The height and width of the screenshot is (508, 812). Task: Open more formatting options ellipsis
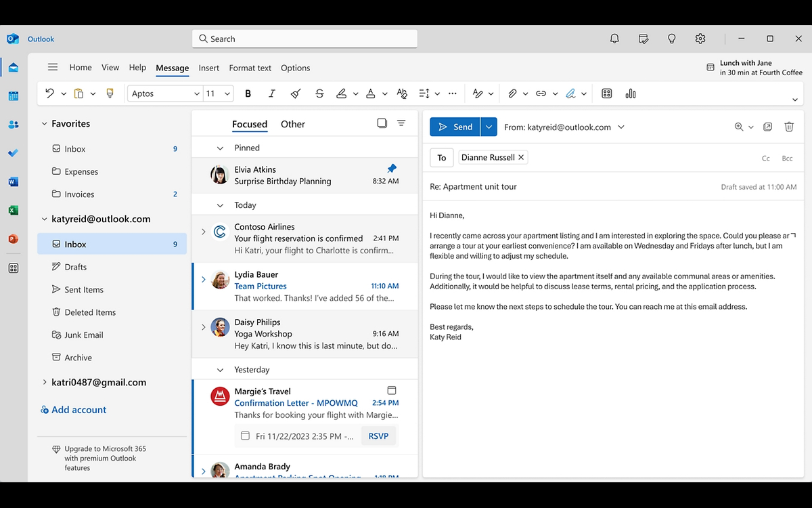click(453, 93)
